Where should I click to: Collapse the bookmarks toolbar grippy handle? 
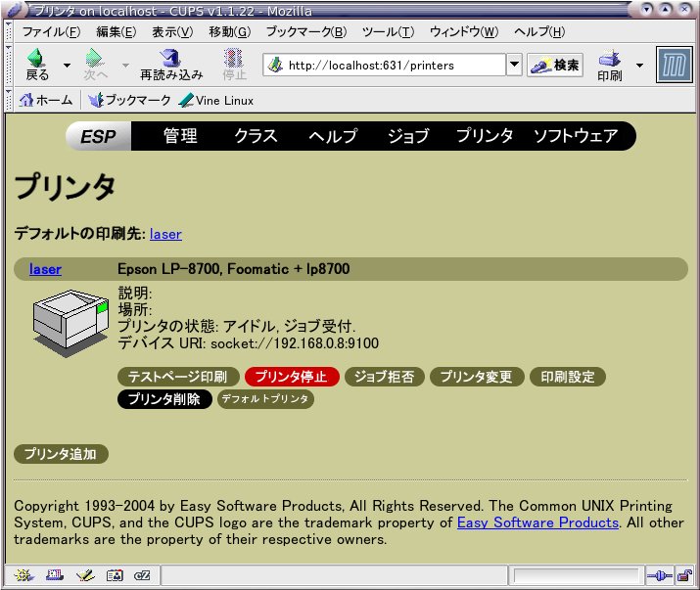(9, 100)
